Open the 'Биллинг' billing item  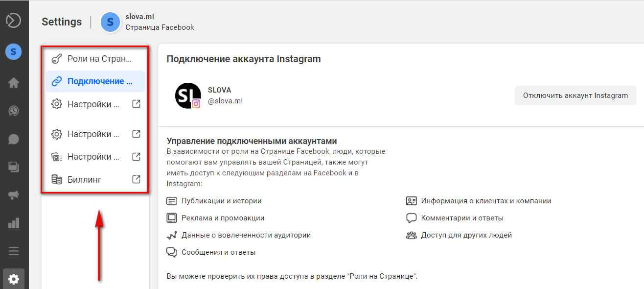[95, 179]
